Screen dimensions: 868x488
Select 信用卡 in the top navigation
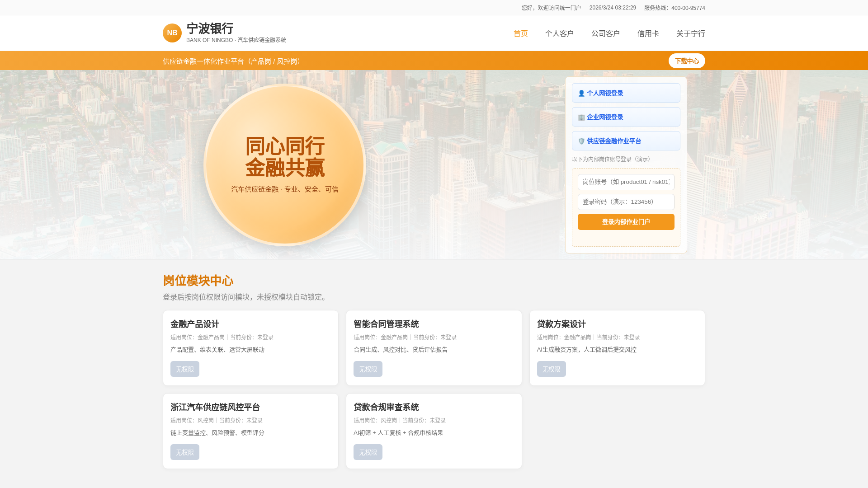pyautogui.click(x=648, y=33)
